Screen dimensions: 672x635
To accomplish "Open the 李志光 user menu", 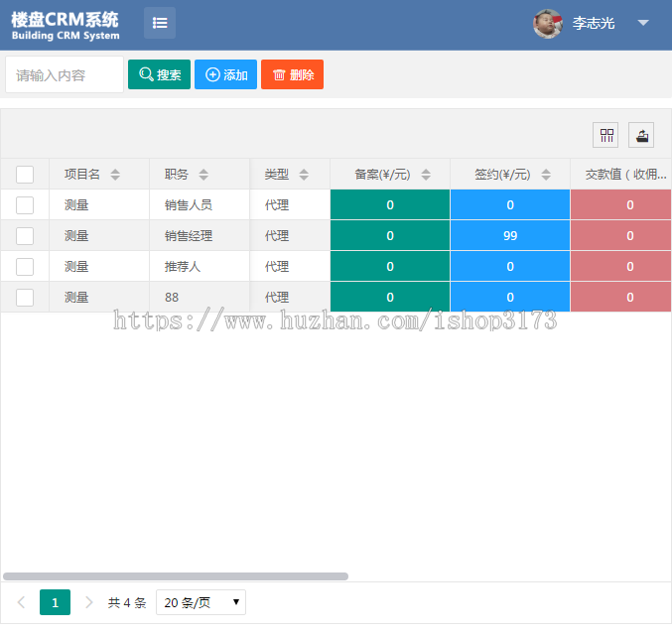I will (594, 24).
